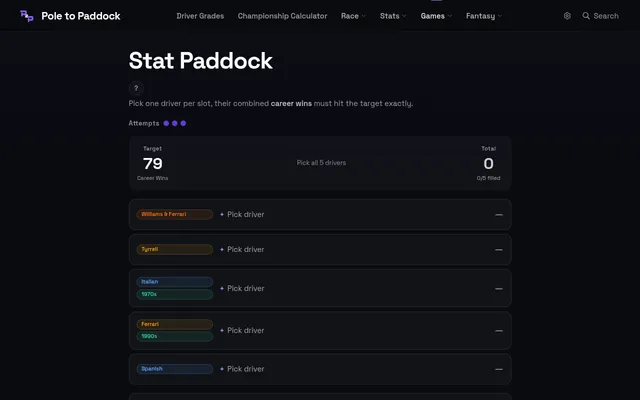Image resolution: width=640 pixels, height=400 pixels.
Task: Open the Games menu
Action: point(436,16)
